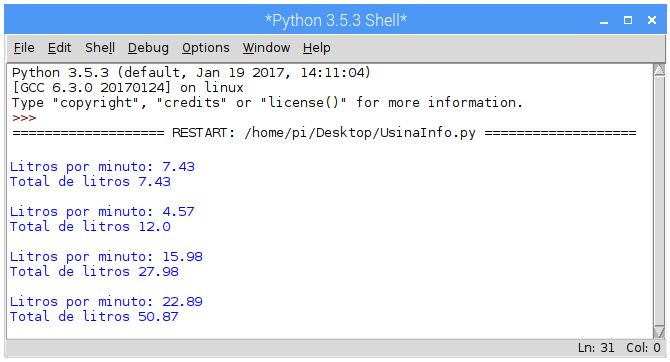Image resolution: width=670 pixels, height=362 pixels.
Task: Click the 'Total de litros 50.87' line
Action: pyautogui.click(x=94, y=317)
